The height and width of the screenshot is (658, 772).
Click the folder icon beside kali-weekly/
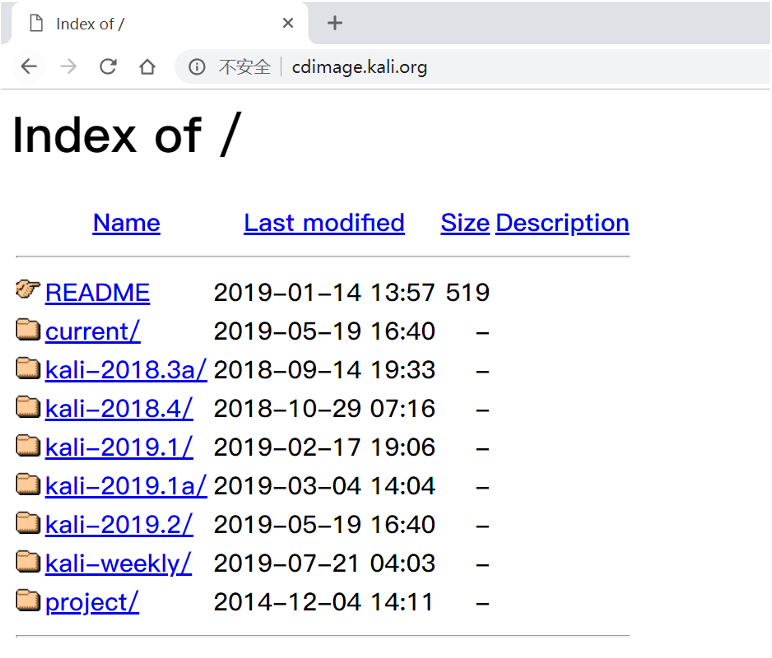28,561
